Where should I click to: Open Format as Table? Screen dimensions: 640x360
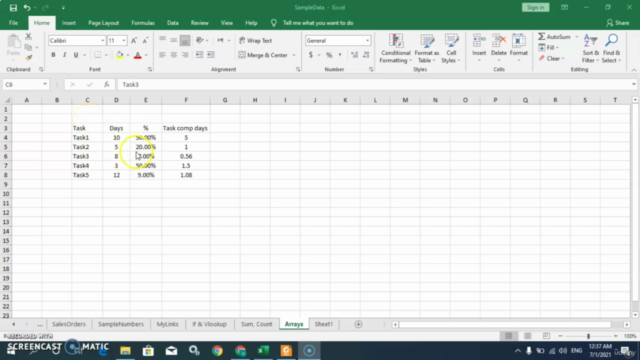(x=427, y=49)
